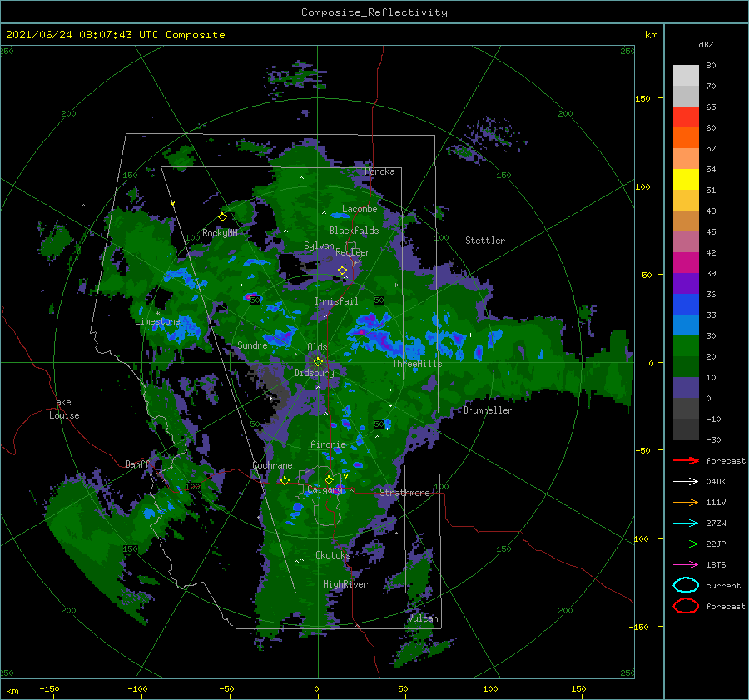This screenshot has width=749, height=700.
Task: Click the Lake Louise label
Action: click(x=64, y=409)
